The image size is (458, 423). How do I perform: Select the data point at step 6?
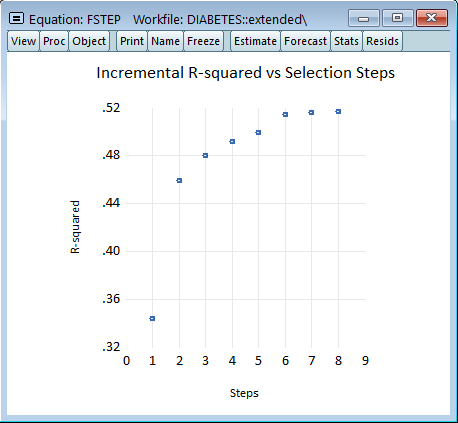point(285,115)
